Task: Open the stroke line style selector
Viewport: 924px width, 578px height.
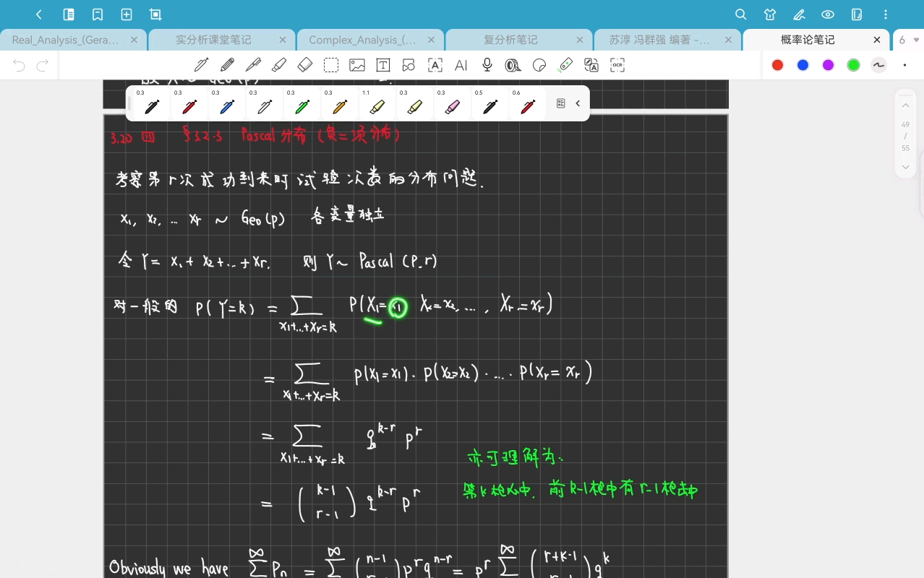Action: pos(879,65)
